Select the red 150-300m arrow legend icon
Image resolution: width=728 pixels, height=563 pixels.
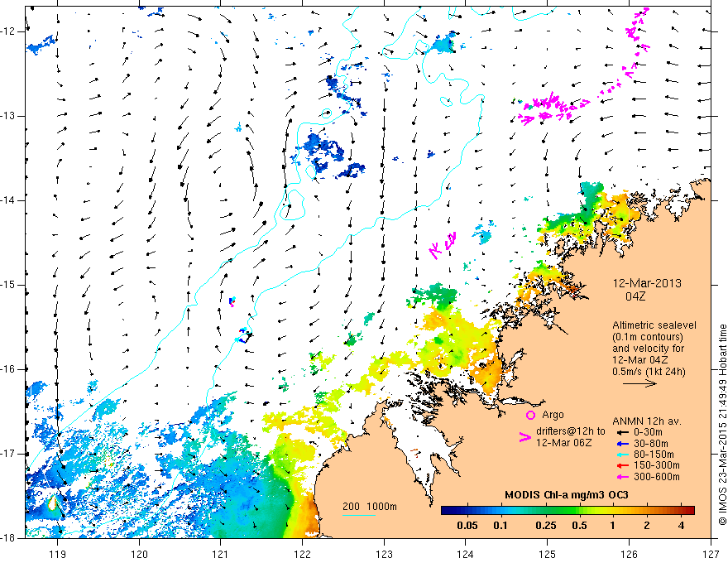tap(623, 466)
